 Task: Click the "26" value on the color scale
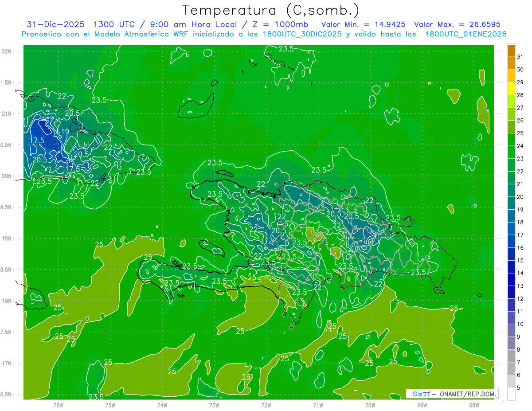(520, 120)
